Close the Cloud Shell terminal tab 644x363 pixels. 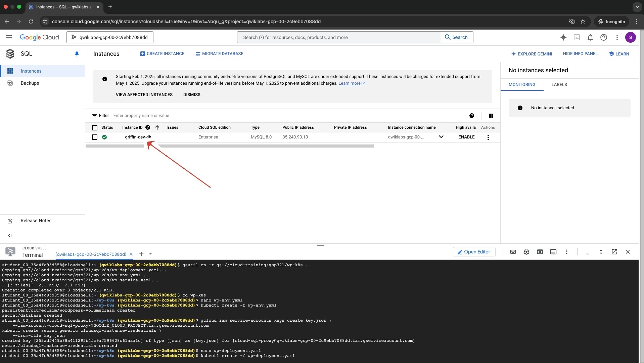click(x=131, y=254)
